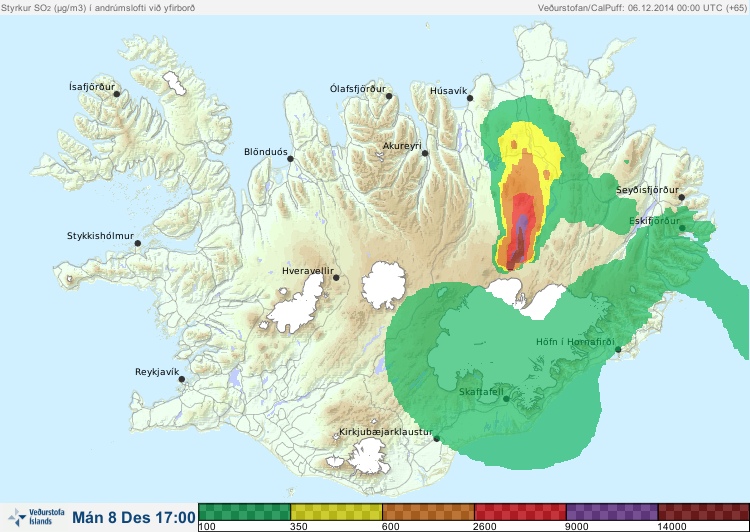Click the Akureyri town marker dot
The width and height of the screenshot is (750, 532).
tap(425, 153)
